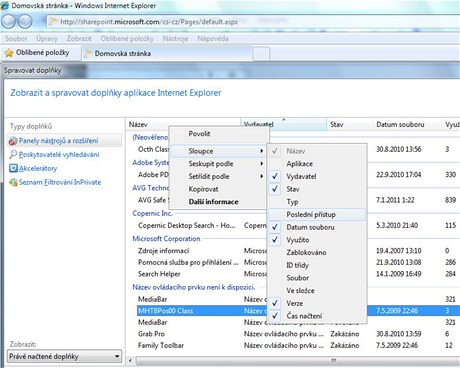Open the Oblíbené položky menu
460x368 pixels.
click(x=127, y=39)
